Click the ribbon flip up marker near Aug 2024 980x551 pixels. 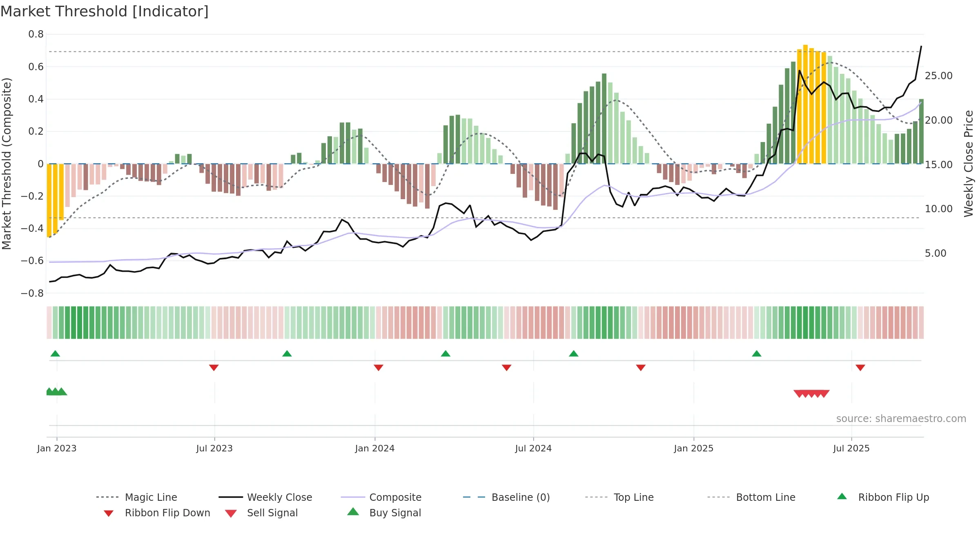point(574,353)
